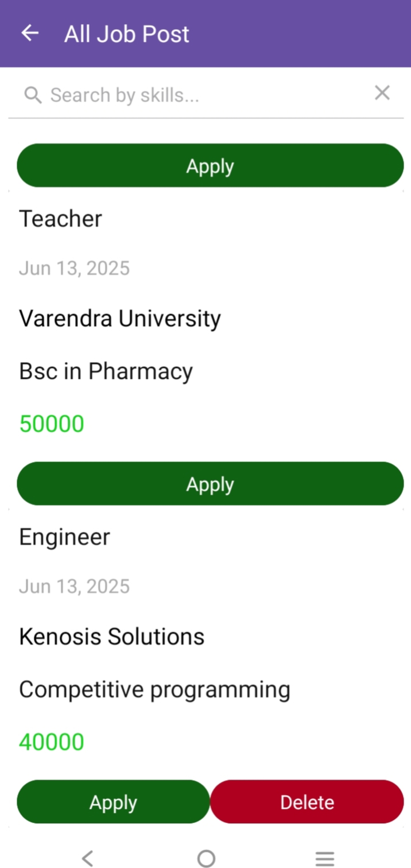Open recent apps via three-line icon

coord(325,858)
